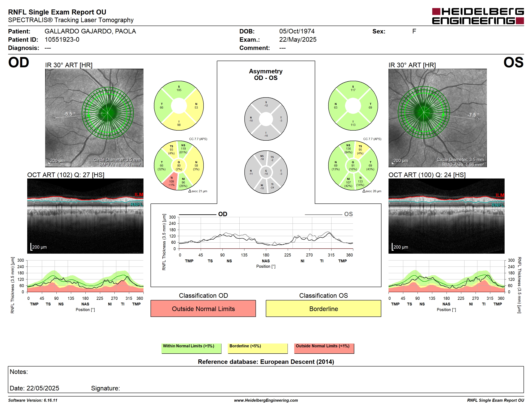532x411 pixels.
Task: Click inside the Notes box
Action: coord(266,379)
